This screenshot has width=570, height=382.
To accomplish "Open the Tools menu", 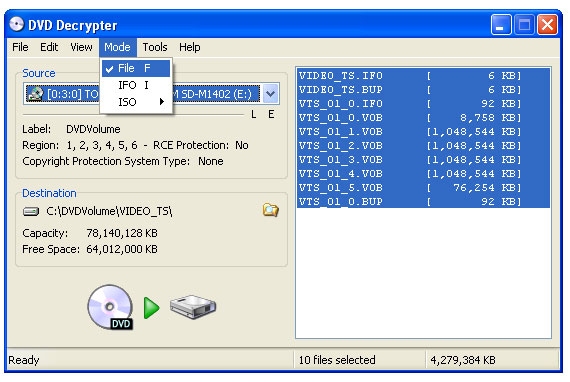I will click(x=155, y=47).
